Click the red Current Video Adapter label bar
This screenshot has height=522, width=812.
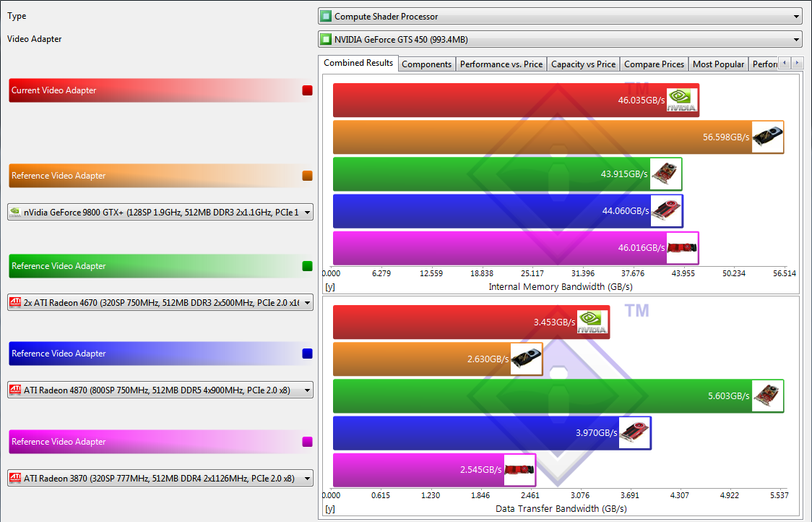pos(160,90)
